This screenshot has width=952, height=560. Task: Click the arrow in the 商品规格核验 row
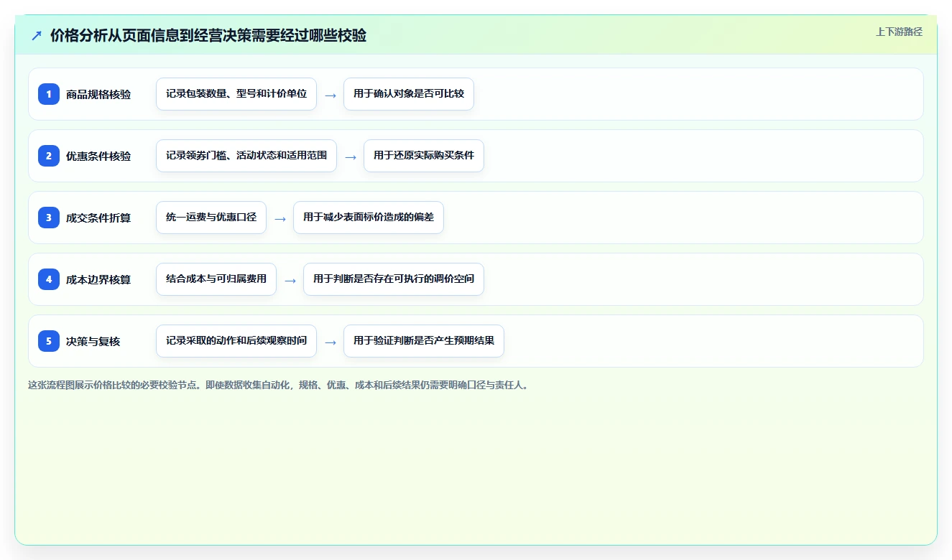pos(331,95)
